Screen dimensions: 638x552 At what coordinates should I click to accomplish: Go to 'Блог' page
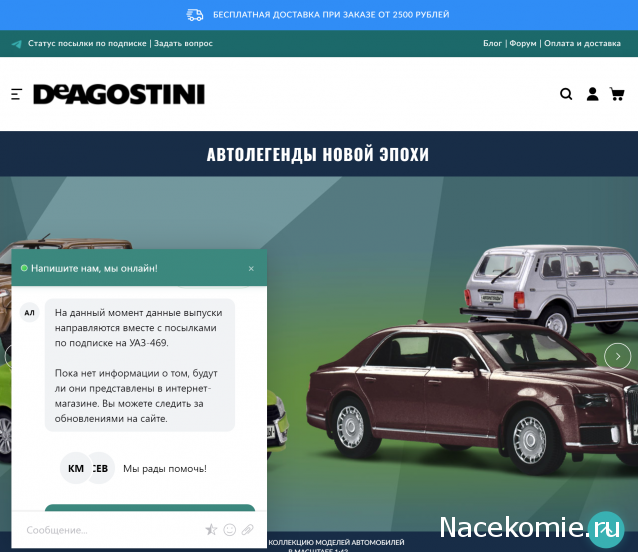click(492, 43)
